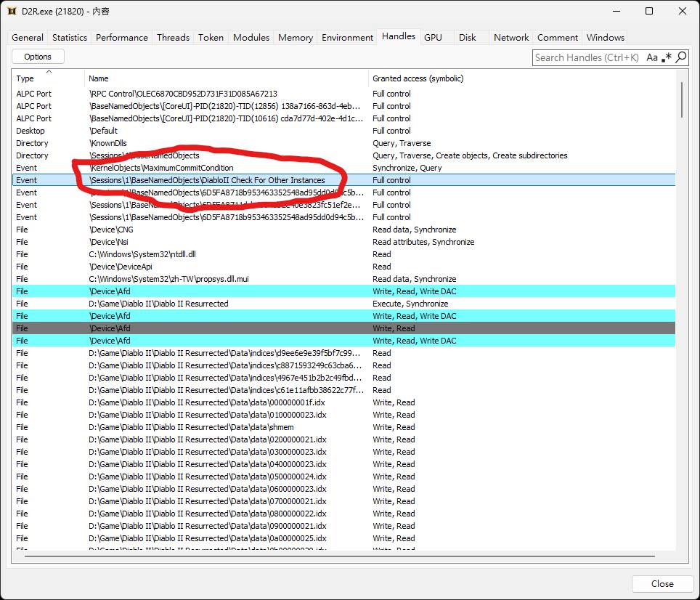Viewport: 700px width, 600px height.
Task: Click the search magnifier icon
Action: coord(681,57)
